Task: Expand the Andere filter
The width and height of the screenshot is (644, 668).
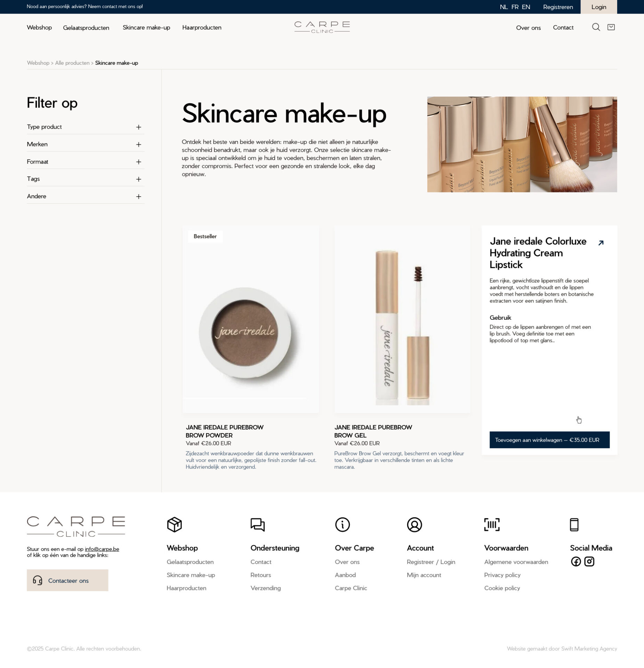Action: (x=138, y=197)
